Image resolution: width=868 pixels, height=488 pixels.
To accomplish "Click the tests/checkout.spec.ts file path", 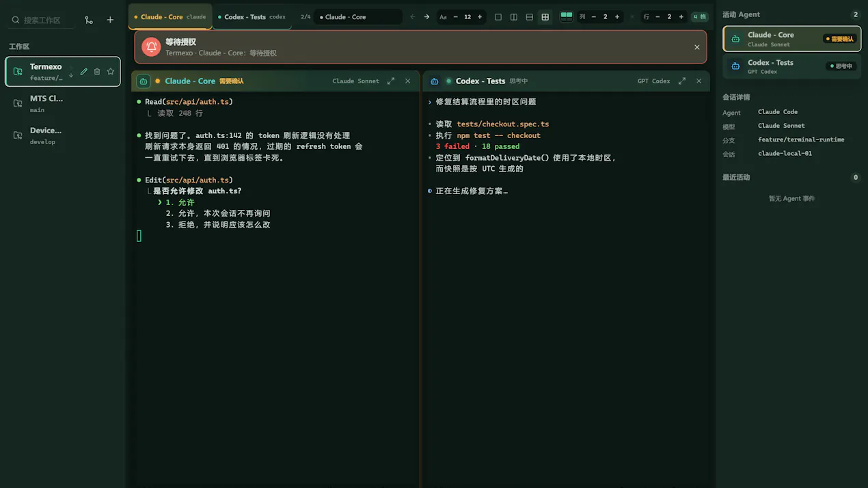I will tap(503, 124).
